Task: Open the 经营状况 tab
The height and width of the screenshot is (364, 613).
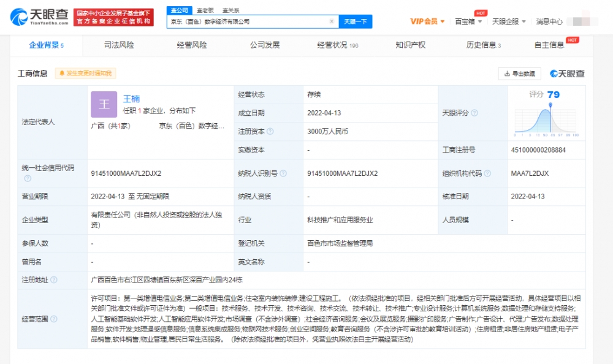Action: [x=338, y=45]
